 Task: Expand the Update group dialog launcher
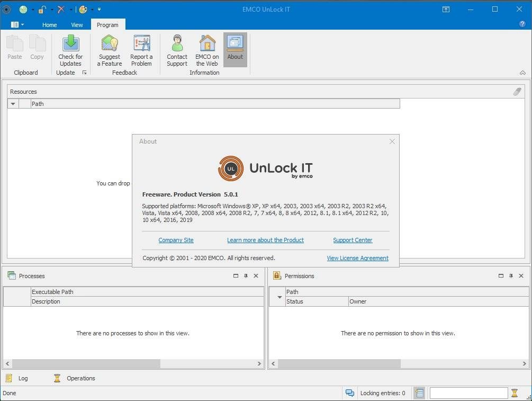85,73
